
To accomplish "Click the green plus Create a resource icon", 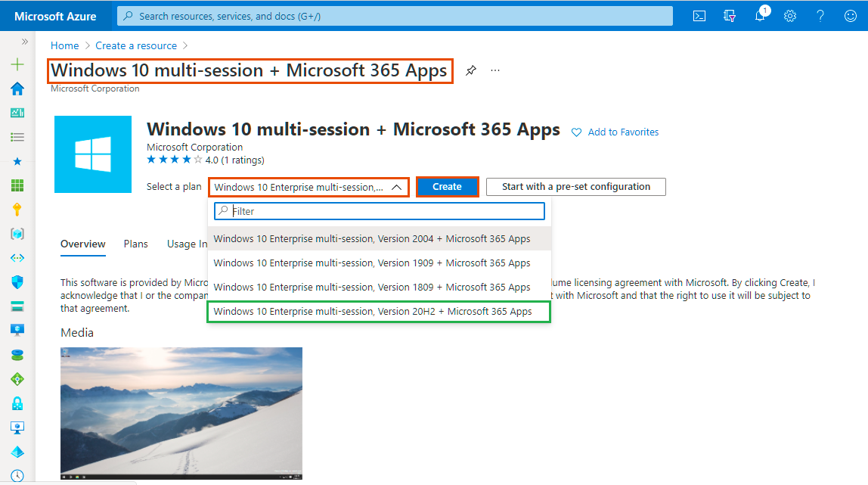I will point(17,64).
